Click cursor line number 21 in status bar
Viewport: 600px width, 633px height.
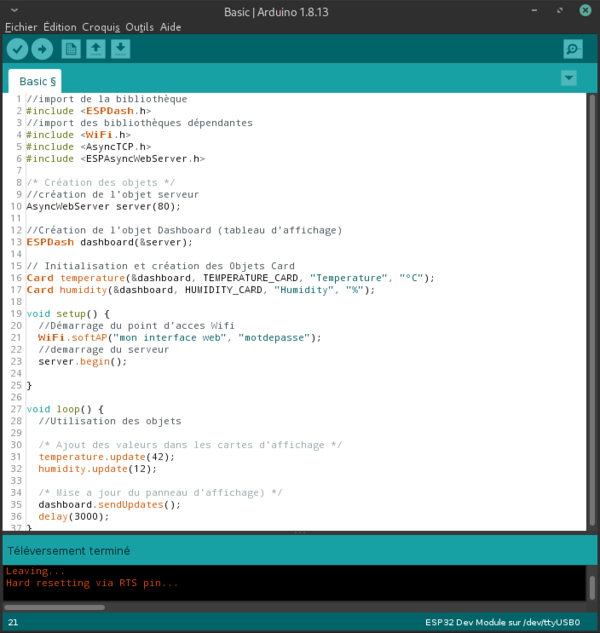[13, 622]
